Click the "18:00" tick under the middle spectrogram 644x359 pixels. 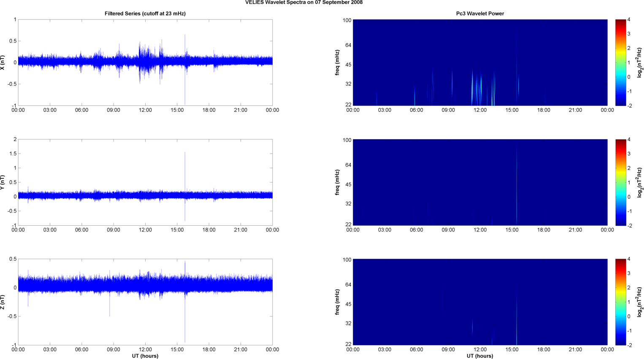coord(544,230)
